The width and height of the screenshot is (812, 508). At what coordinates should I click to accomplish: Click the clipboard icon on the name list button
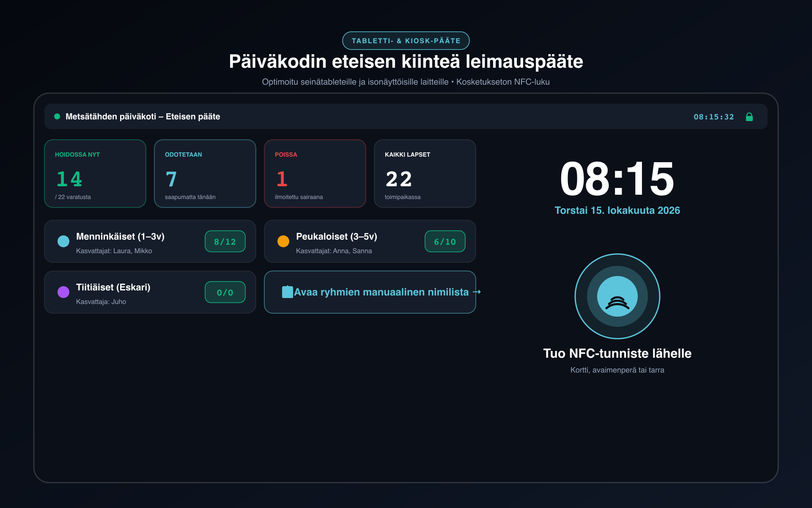[x=288, y=292]
